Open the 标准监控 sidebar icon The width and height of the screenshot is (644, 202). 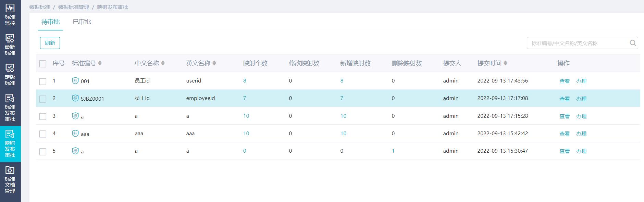pos(10,14)
